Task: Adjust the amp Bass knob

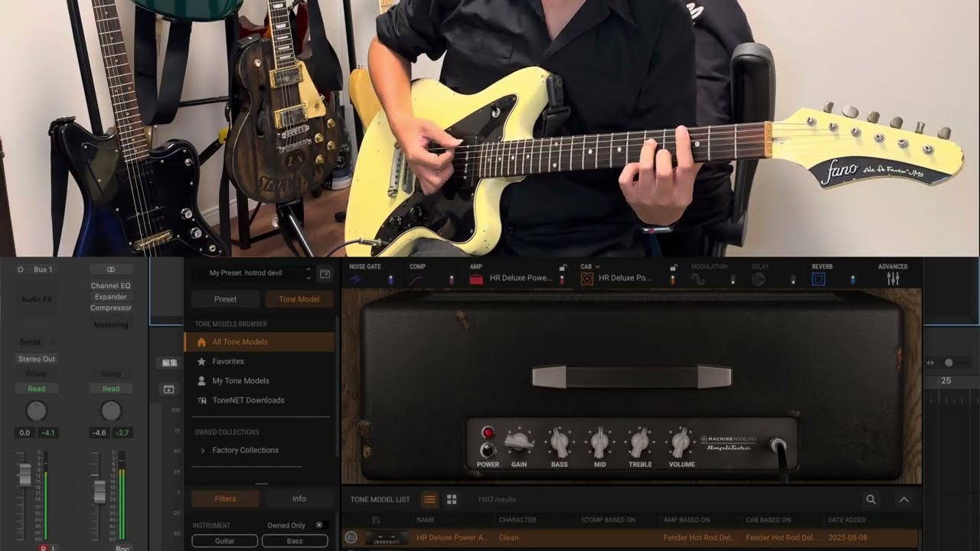Action: [x=560, y=442]
